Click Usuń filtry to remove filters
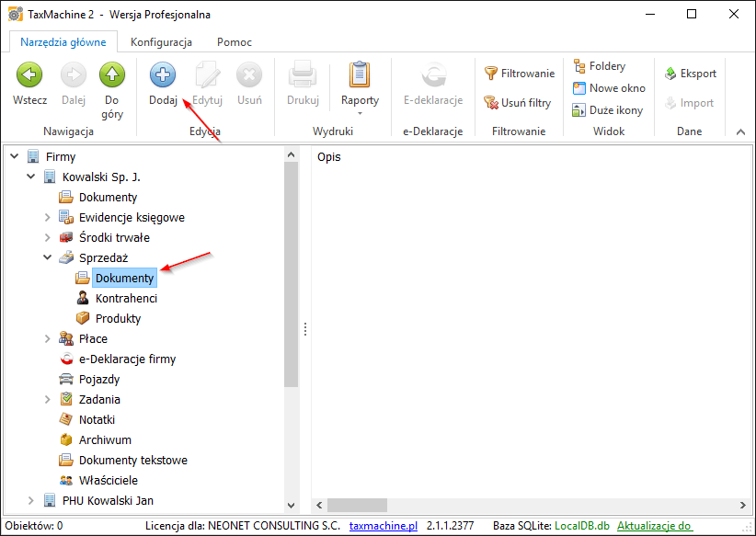Image resolution: width=756 pixels, height=536 pixels. 520,103
